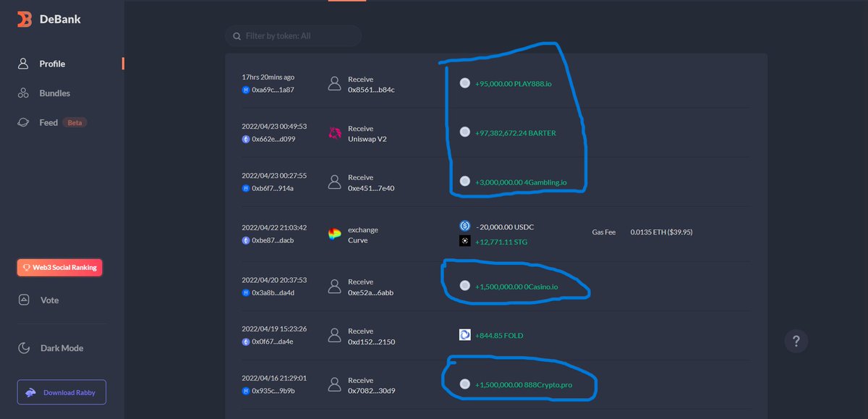
Task: Click the Beta badge next to Feed
Action: (x=75, y=123)
